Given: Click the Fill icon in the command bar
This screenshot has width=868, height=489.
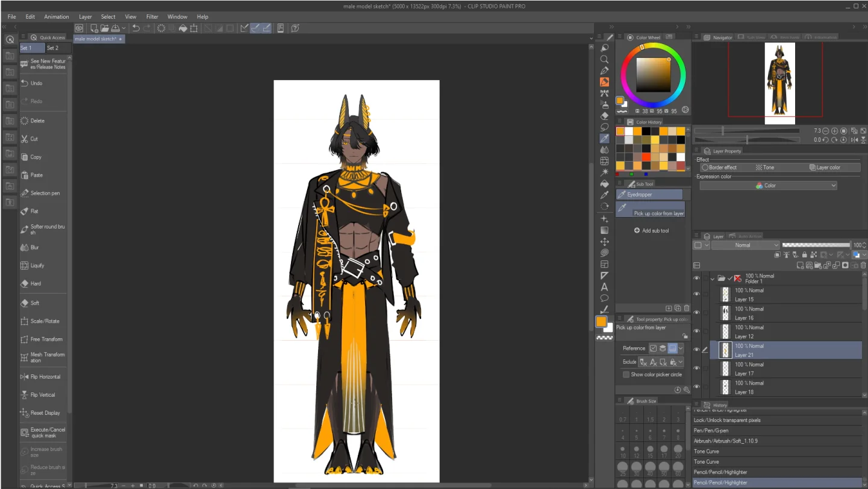Looking at the screenshot, I should pyautogui.click(x=183, y=28).
